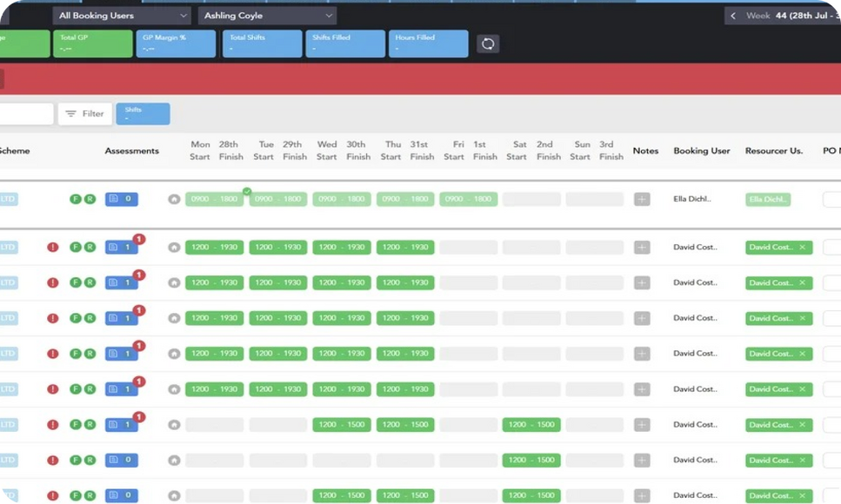Image resolution: width=841 pixels, height=504 pixels.
Task: Click the circular refresh icon button
Action: click(488, 43)
